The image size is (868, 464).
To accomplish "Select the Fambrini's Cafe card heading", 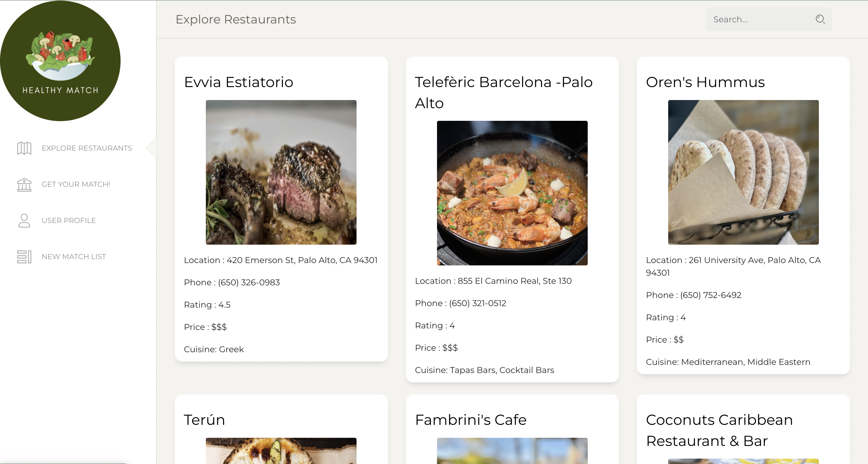I will tap(470, 420).
